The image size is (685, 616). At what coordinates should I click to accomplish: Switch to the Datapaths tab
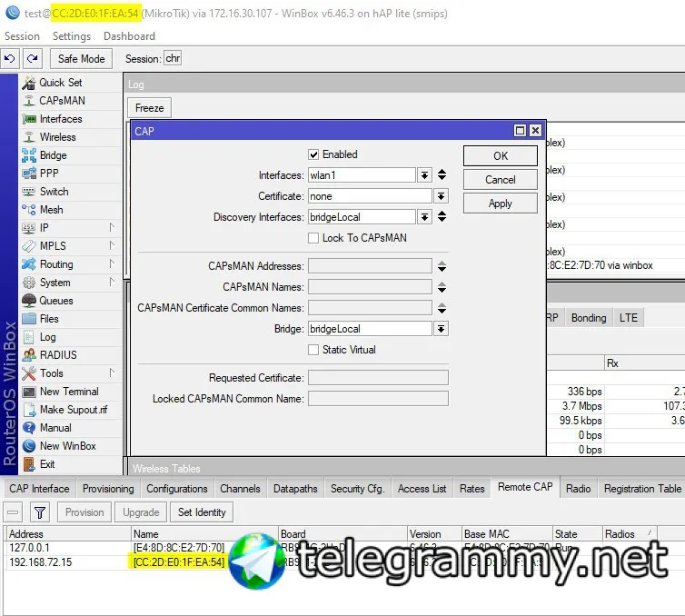(295, 489)
